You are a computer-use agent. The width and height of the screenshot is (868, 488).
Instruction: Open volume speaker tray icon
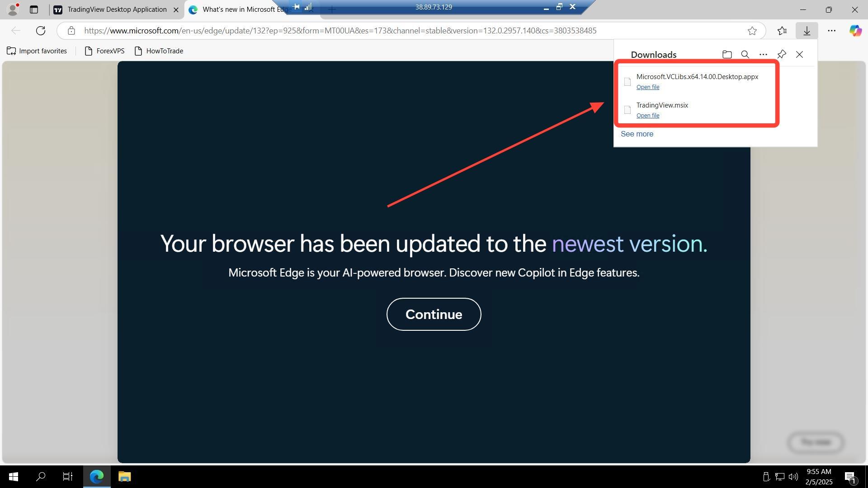[x=793, y=477]
